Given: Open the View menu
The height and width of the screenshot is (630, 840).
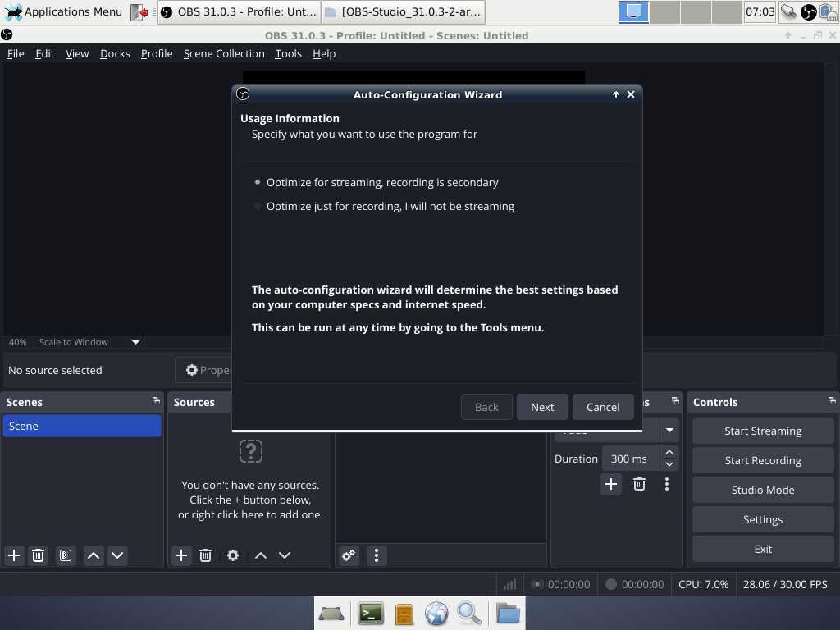Looking at the screenshot, I should tap(77, 53).
